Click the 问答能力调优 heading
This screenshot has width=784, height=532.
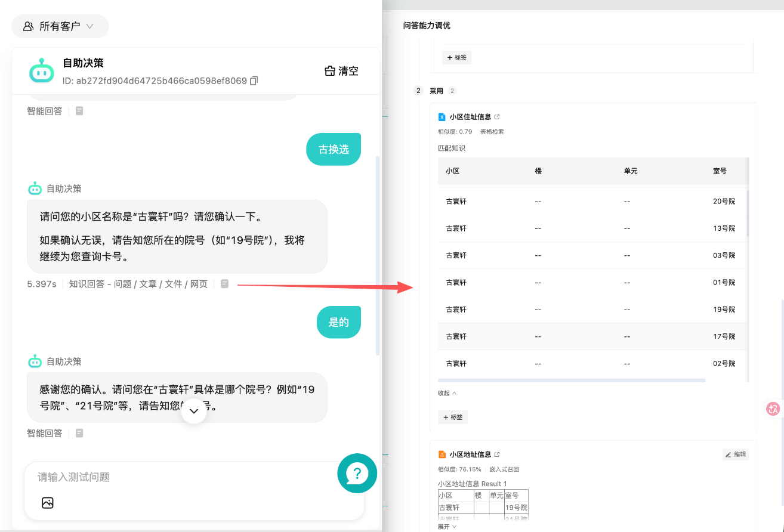tap(427, 26)
